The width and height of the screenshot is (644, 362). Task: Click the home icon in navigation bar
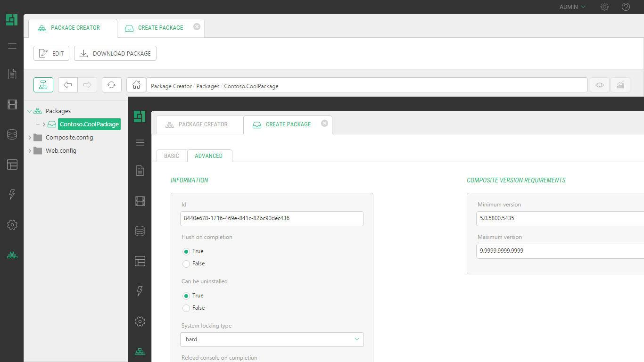click(136, 85)
